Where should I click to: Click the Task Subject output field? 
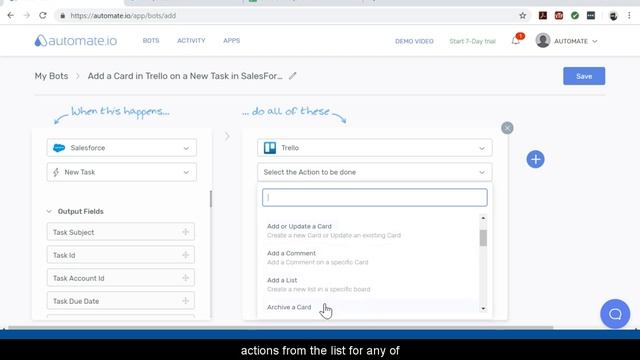(121, 232)
